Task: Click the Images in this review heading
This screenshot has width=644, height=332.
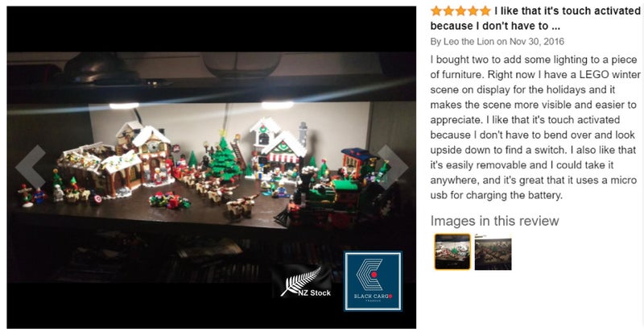Action: point(494,221)
